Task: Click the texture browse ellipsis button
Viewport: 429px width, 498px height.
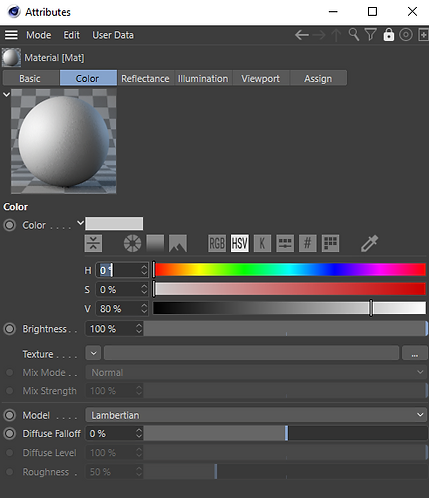Action: (414, 353)
